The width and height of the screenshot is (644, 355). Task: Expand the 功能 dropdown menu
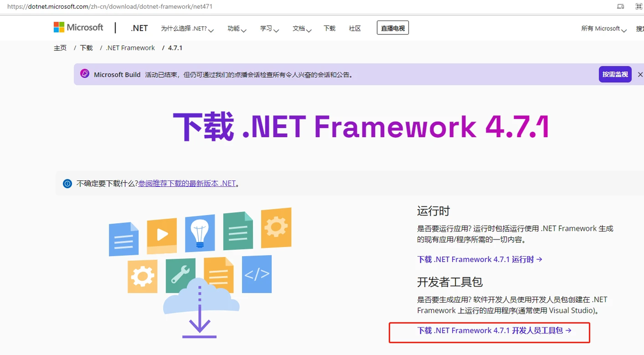[x=237, y=28]
